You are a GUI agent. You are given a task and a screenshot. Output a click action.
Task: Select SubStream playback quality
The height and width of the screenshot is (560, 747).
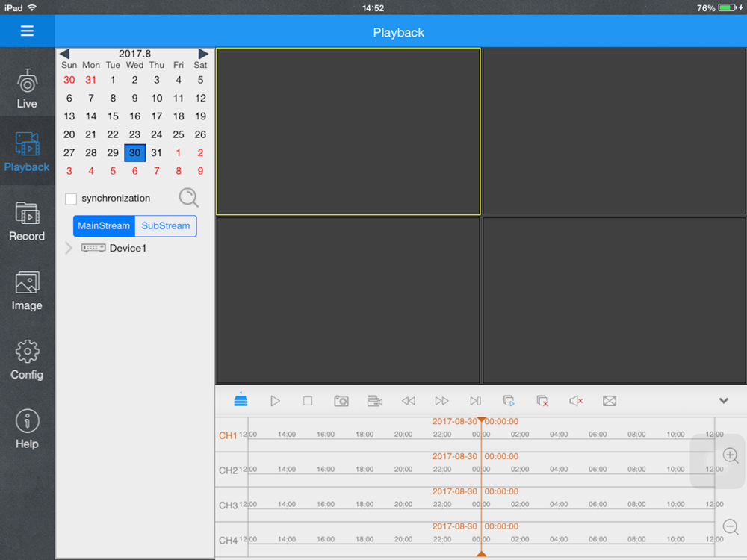[x=166, y=225]
